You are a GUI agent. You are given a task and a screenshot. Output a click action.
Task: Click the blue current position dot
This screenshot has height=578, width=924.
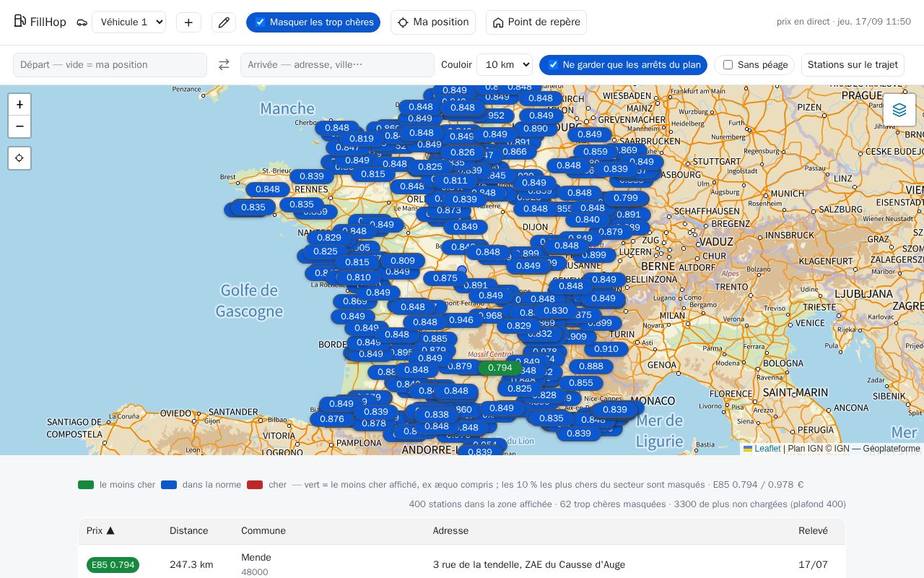click(462, 270)
